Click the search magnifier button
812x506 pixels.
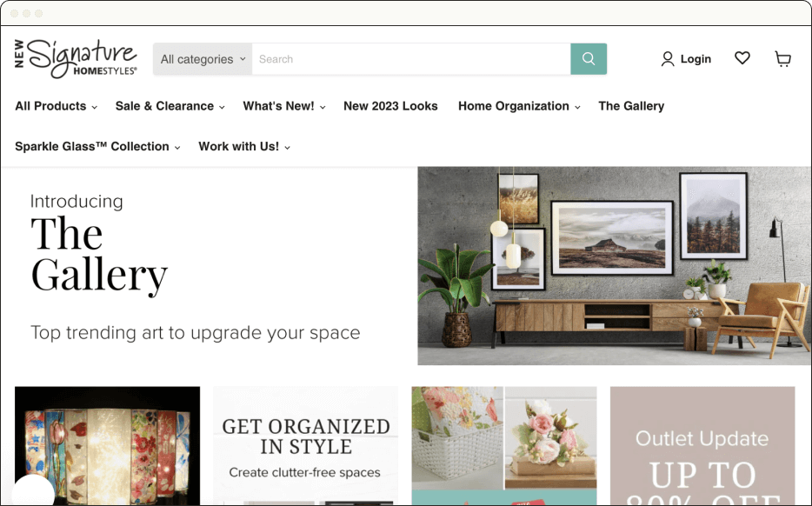pyautogui.click(x=589, y=59)
